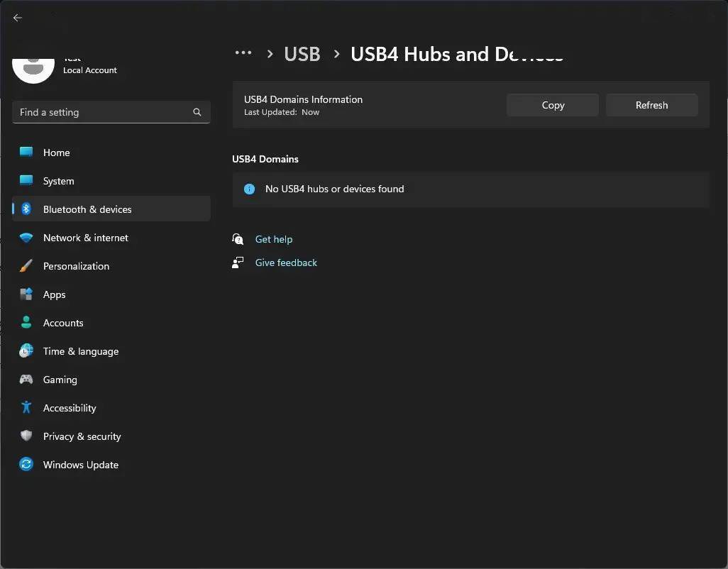Go to Time & language settings
Screen dimensions: 728x569
111,351
